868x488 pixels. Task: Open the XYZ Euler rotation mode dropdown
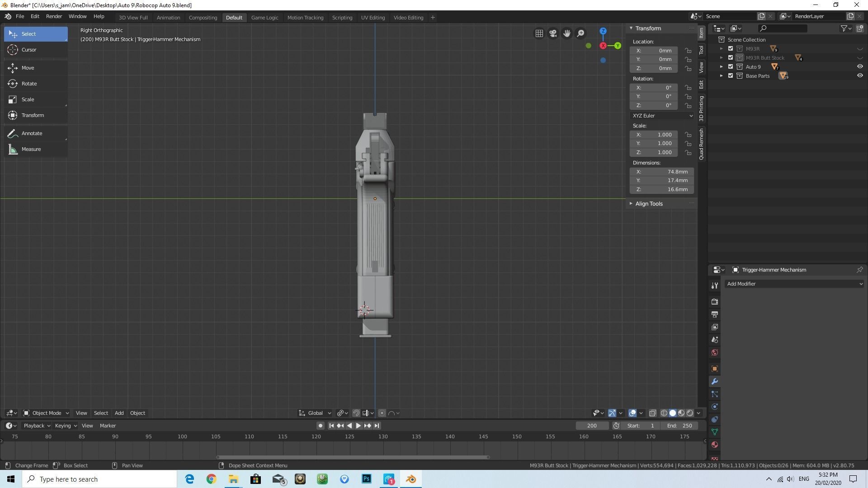click(662, 116)
